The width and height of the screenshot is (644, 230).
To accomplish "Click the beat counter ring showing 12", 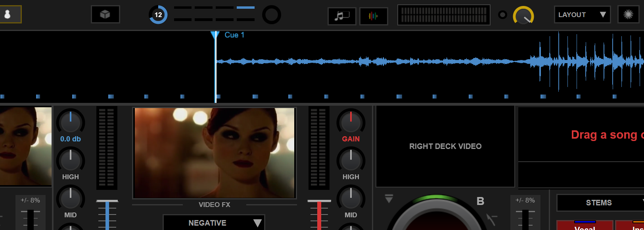I will click(x=158, y=15).
